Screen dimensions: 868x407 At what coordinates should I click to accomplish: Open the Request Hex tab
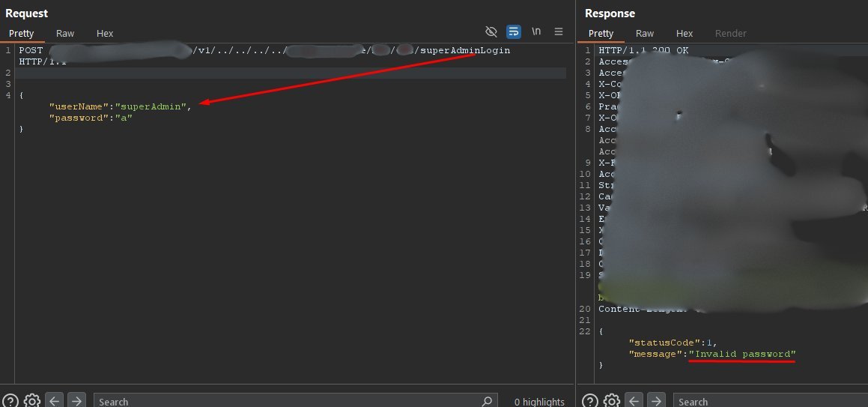pos(105,33)
